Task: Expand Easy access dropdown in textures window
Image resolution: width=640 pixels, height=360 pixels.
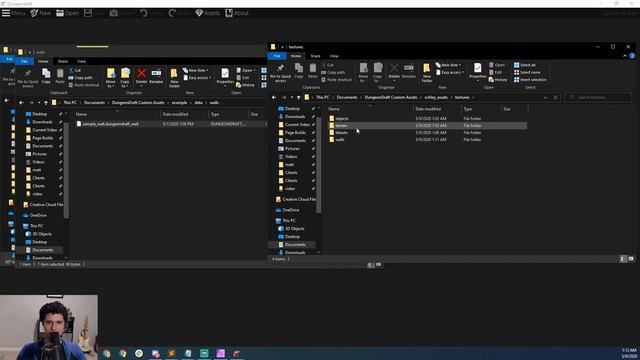Action: click(450, 72)
